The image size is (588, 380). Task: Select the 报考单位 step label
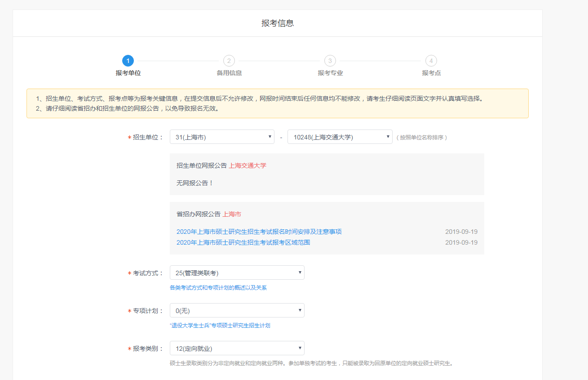tap(128, 73)
